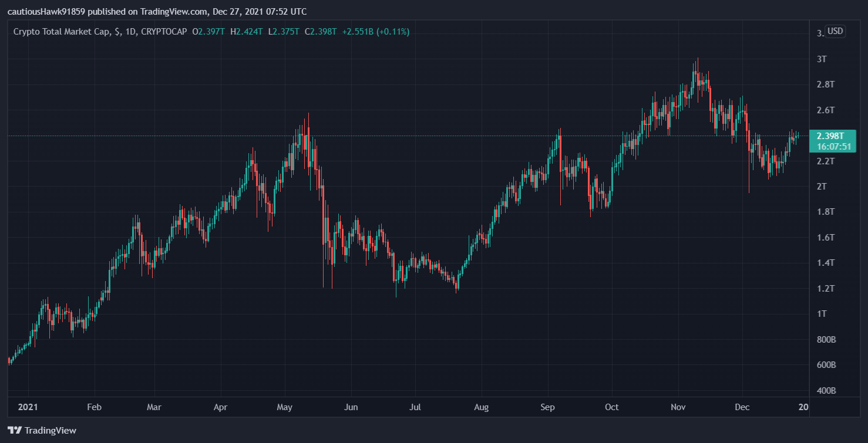Open the USD currency selector
Image resolution: width=868 pixels, height=443 pixels.
(x=835, y=32)
